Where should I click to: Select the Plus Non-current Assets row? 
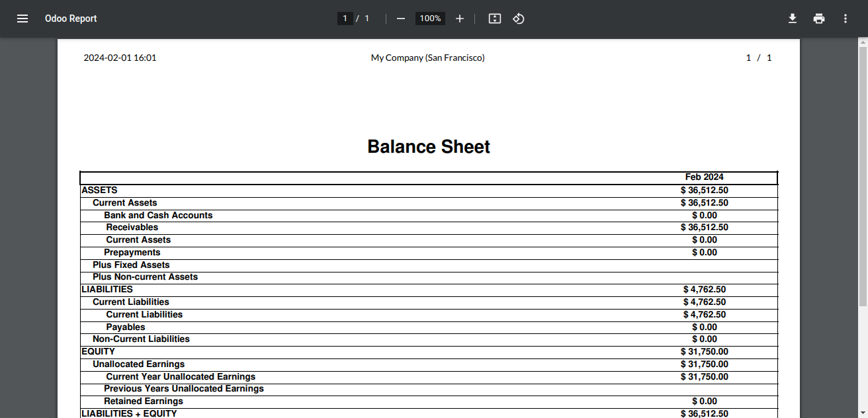pos(429,277)
